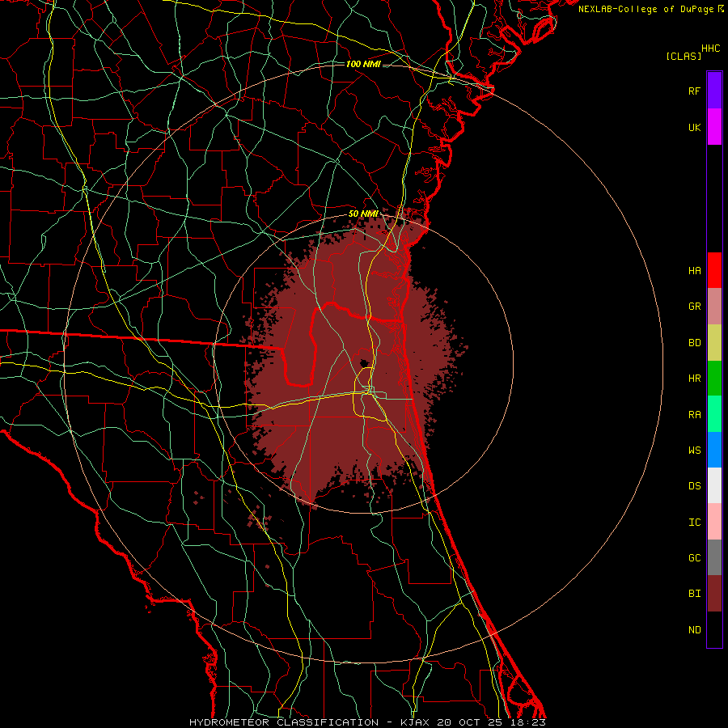728x728 pixels.
Task: Click the ND black legend swatch
Action: (714, 629)
